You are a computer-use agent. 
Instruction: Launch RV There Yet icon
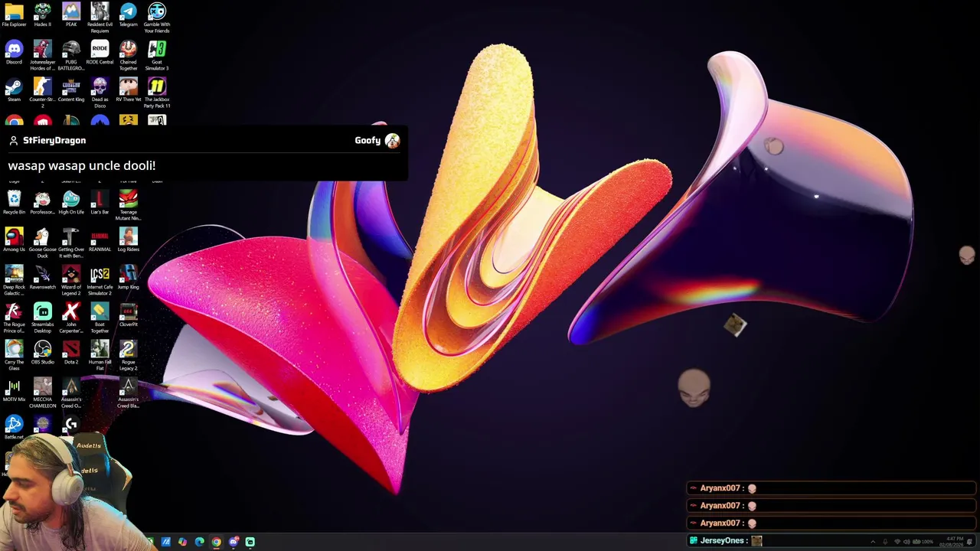point(128,90)
